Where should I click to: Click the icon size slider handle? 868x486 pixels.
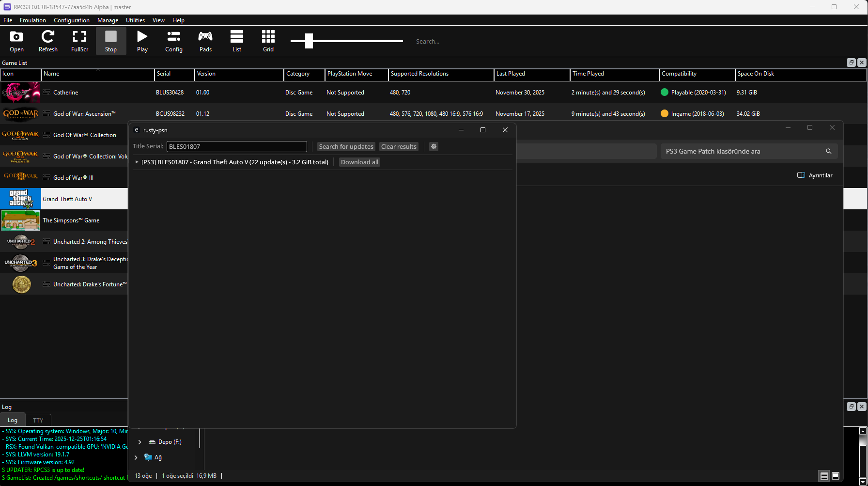[x=309, y=41]
